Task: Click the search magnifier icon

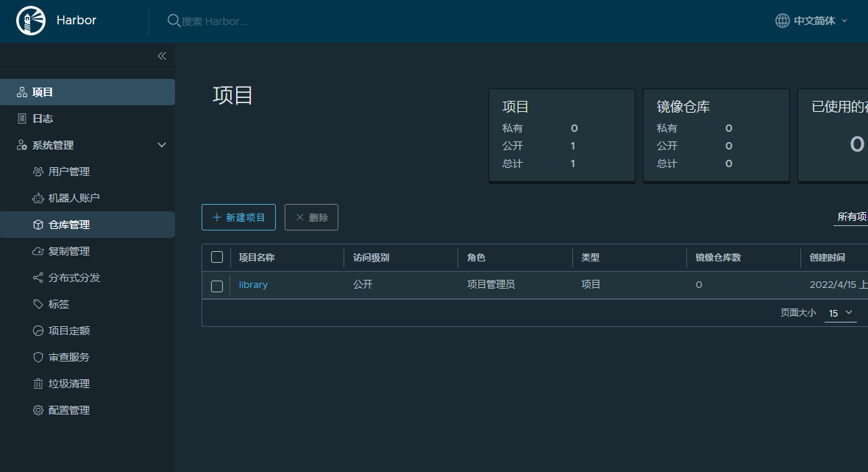Action: 174,21
